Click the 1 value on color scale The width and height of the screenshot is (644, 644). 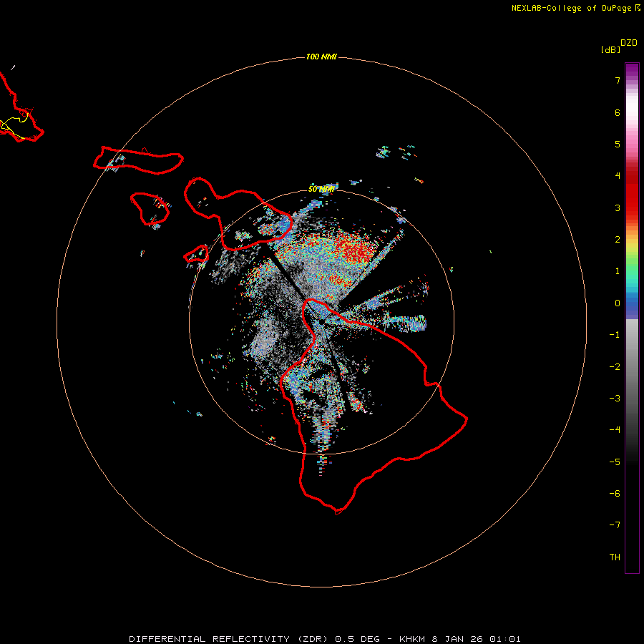pos(618,271)
